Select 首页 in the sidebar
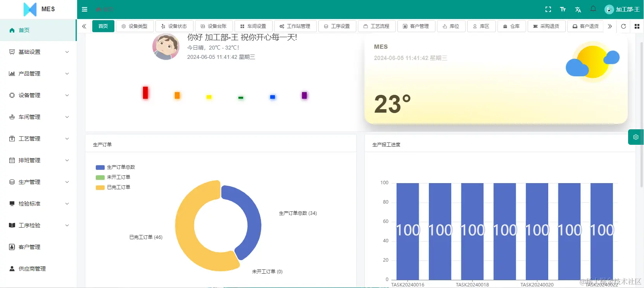 click(x=38, y=30)
